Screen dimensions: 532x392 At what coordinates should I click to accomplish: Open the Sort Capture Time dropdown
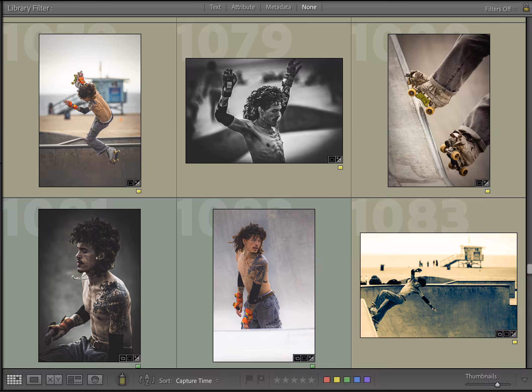(197, 381)
